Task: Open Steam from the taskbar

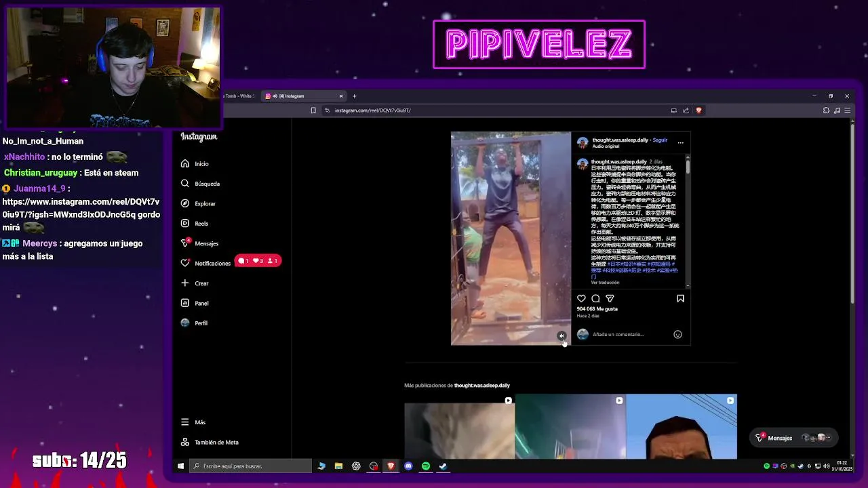Action: click(443, 466)
